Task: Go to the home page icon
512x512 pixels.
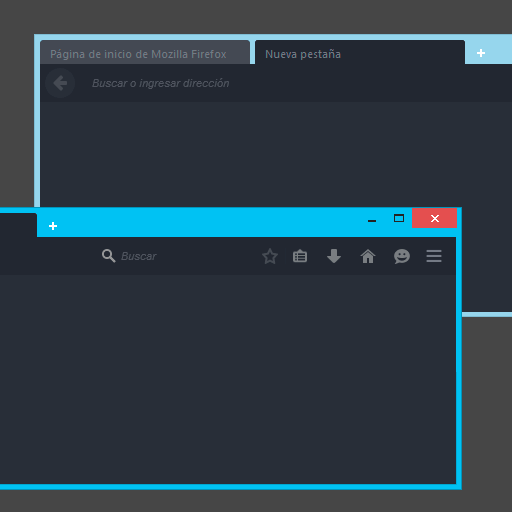Action: coord(368,256)
